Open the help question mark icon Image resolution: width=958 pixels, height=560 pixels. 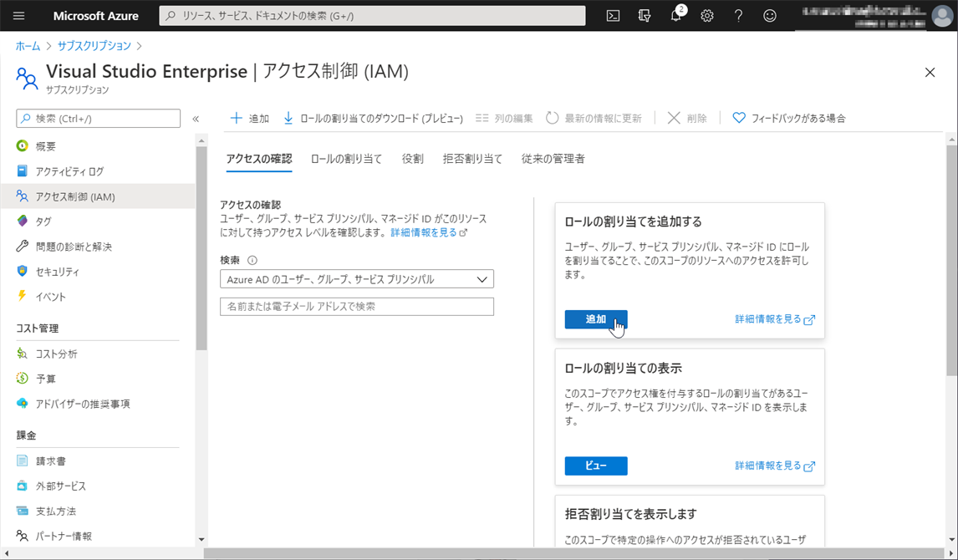(x=738, y=16)
